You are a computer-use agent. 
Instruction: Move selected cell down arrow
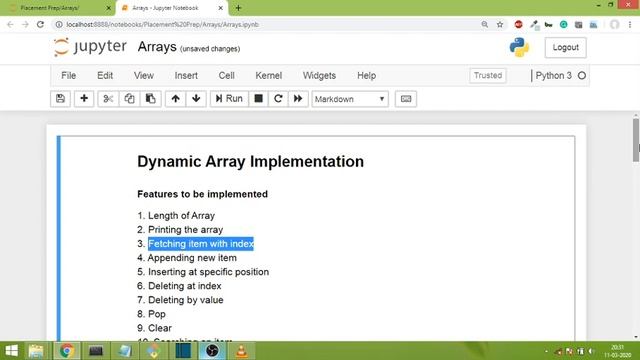196,99
